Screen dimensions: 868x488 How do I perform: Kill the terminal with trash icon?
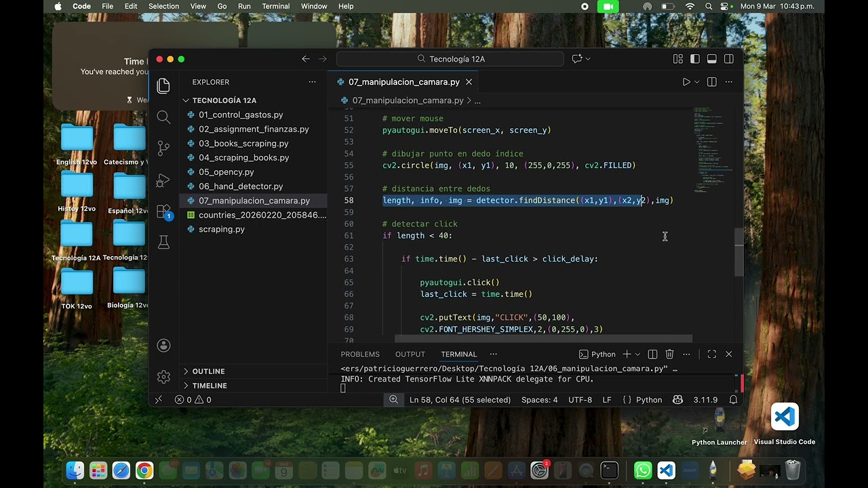tap(669, 354)
